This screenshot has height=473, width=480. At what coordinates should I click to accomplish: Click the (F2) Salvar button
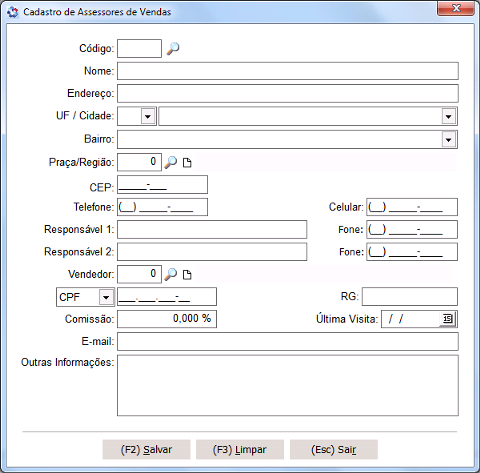tap(146, 450)
